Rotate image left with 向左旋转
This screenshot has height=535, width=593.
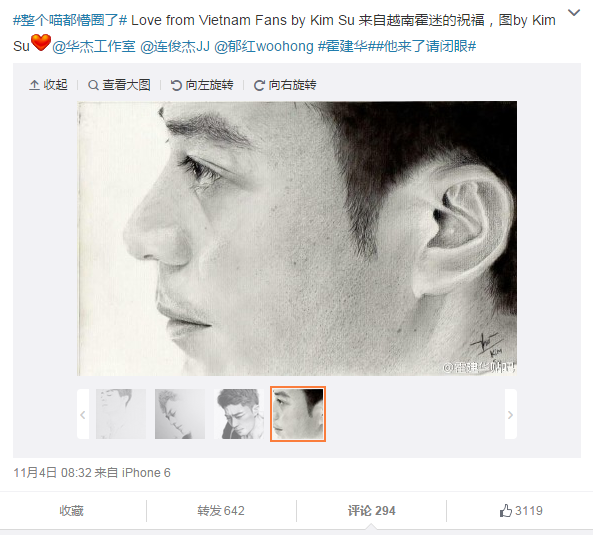[202, 85]
